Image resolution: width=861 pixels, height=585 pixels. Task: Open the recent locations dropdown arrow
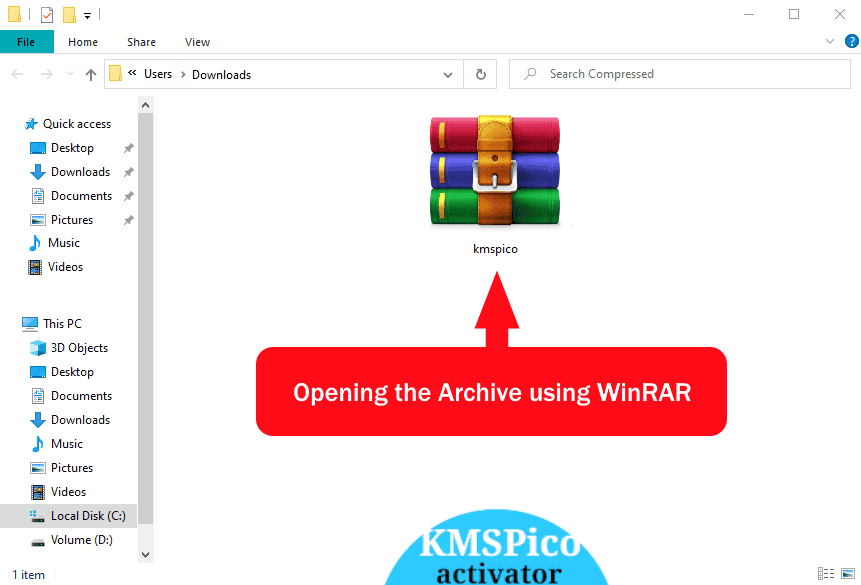point(70,74)
